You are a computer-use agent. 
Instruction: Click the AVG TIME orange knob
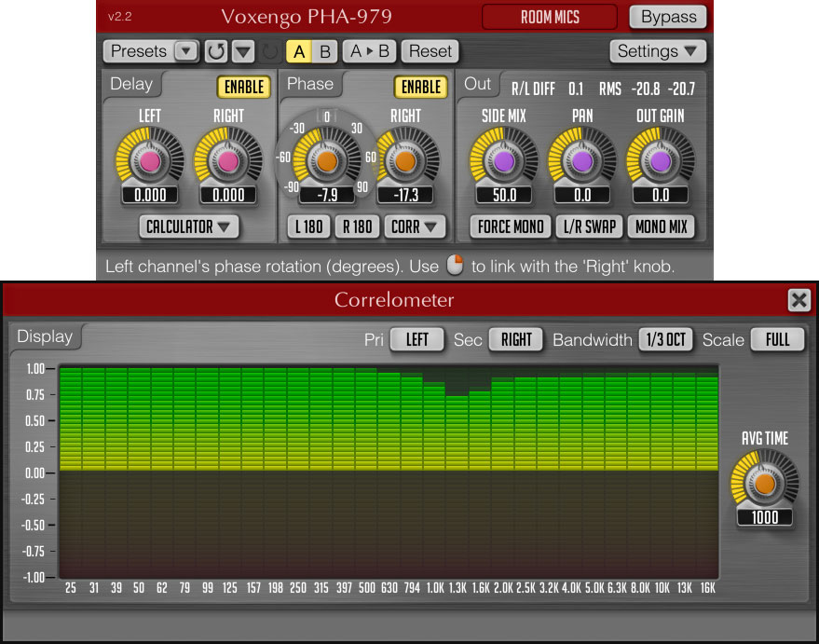[765, 484]
